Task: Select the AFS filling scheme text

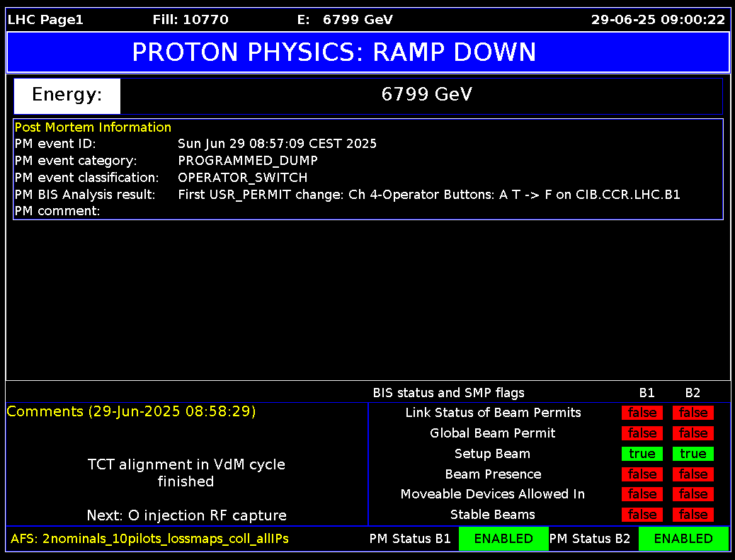Action: 149,539
